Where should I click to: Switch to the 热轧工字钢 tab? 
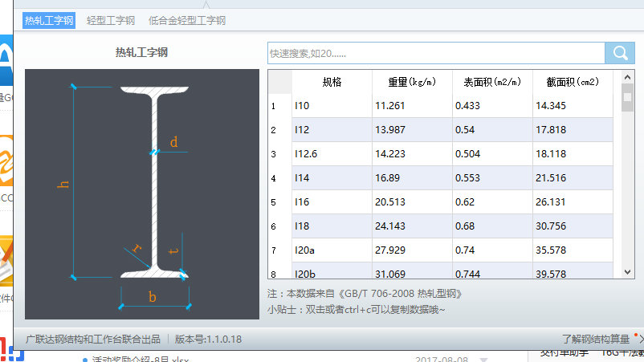pos(49,21)
